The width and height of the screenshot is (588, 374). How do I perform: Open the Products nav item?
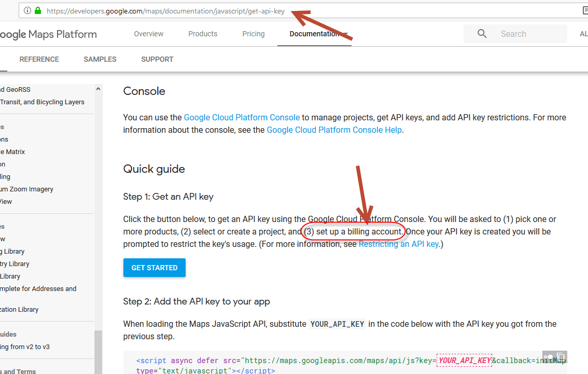(x=203, y=34)
